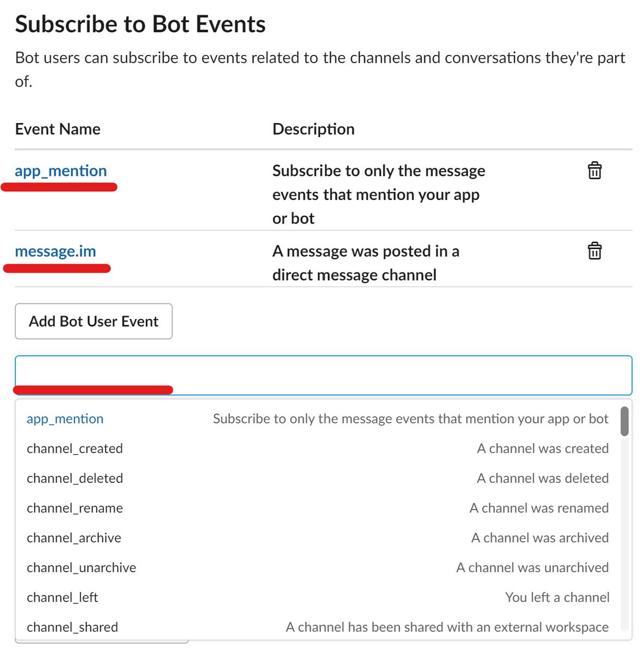The height and width of the screenshot is (654, 644).
Task: Click the Description column header
Action: coord(313,129)
